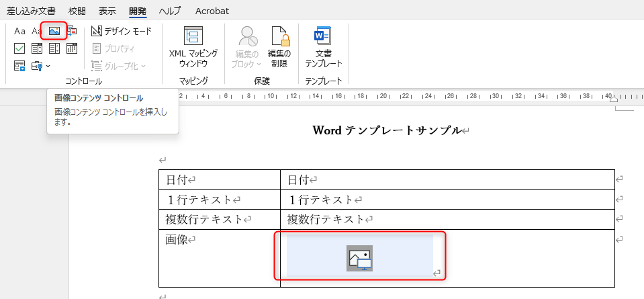Click the image placeholder icon in table
The image size is (644, 299).
[x=360, y=258]
